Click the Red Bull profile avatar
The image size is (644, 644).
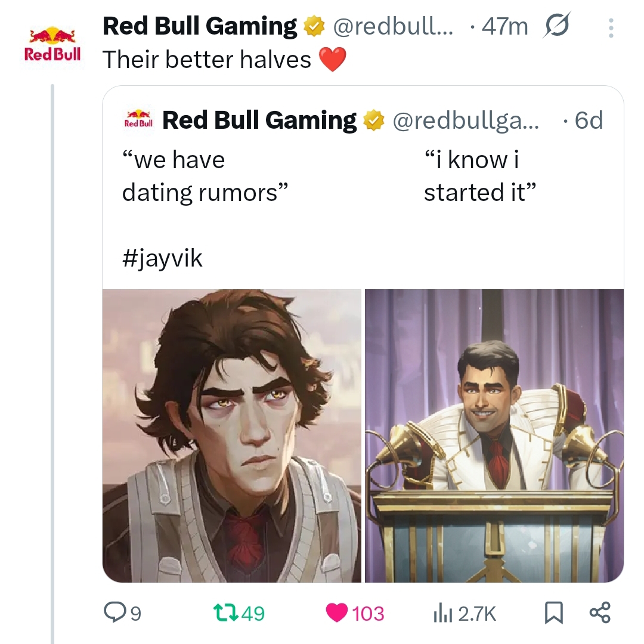[x=52, y=44]
